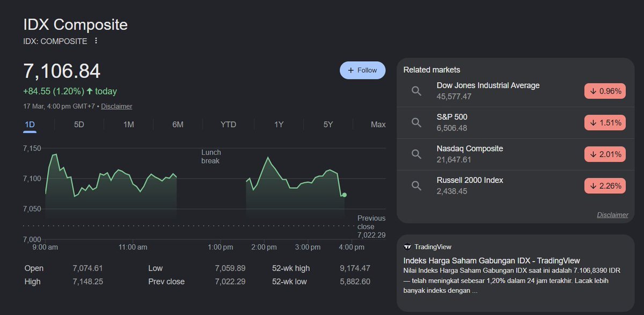Click the search icon beside Dow Jones Industrial Average
This screenshot has height=315, width=644.
pos(416,91)
